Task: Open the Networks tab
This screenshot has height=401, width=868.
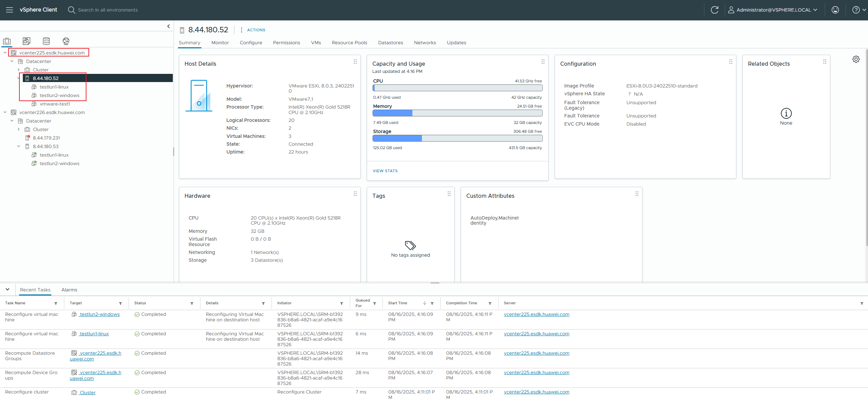Action: point(425,43)
